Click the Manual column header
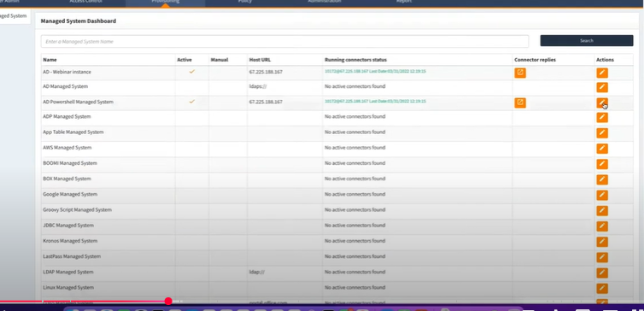 (220, 60)
